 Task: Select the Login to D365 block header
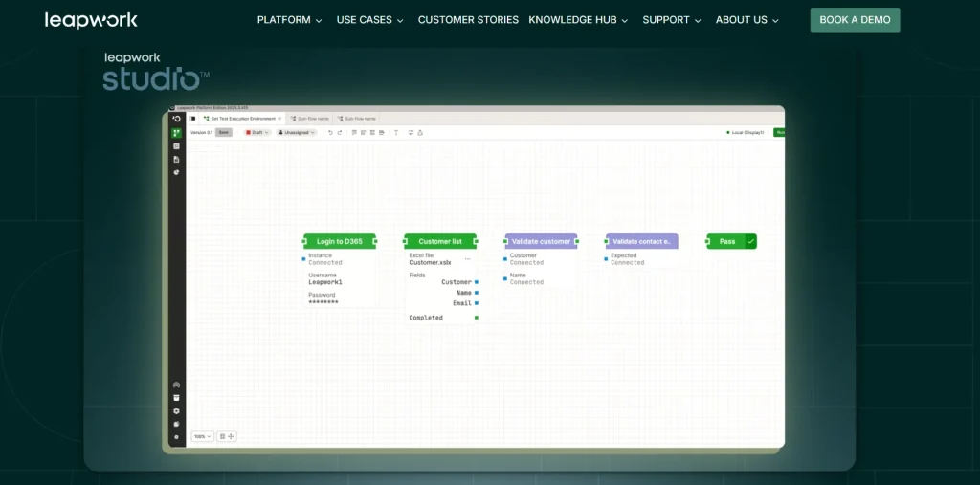pos(340,241)
